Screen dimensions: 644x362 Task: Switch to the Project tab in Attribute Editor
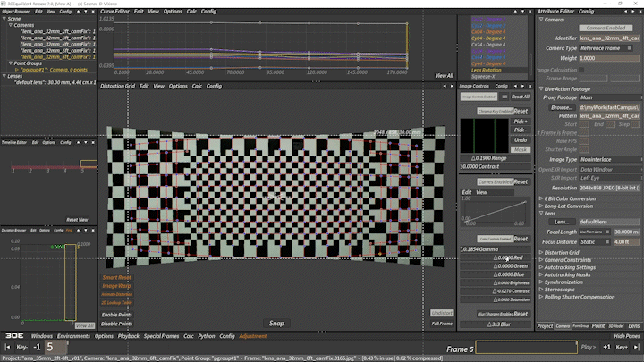(x=545, y=326)
